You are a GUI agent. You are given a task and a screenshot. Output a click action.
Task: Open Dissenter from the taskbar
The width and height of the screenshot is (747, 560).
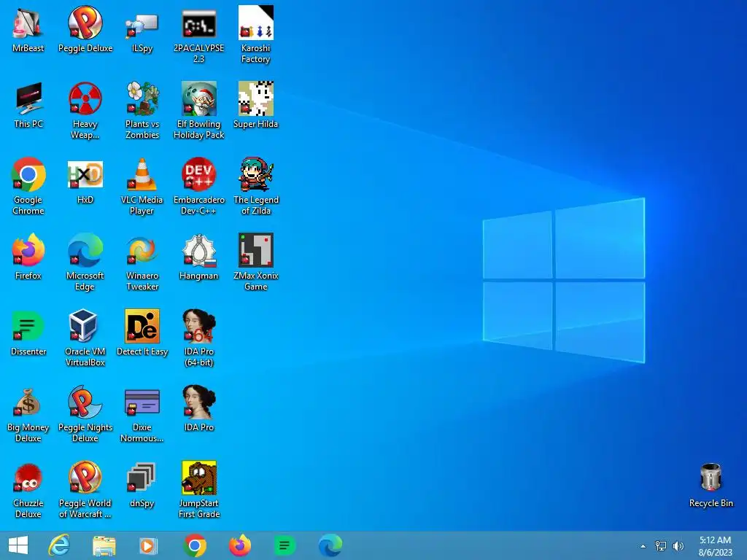(x=285, y=545)
